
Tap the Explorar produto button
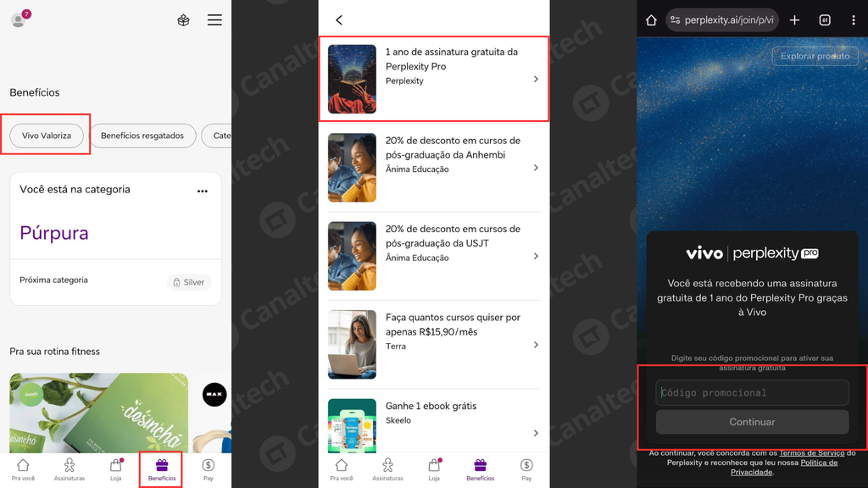click(815, 56)
